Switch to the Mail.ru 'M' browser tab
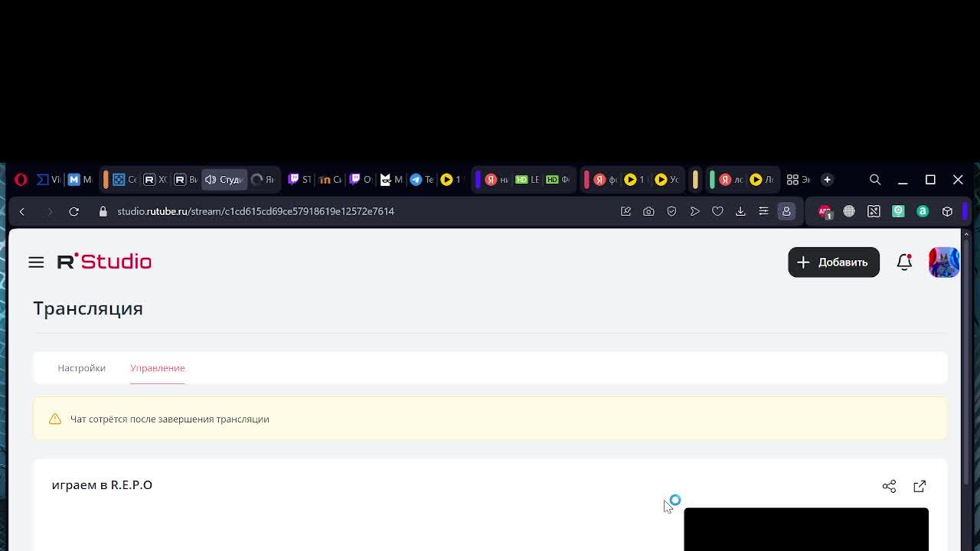Image resolution: width=980 pixels, height=551 pixels. (x=80, y=180)
